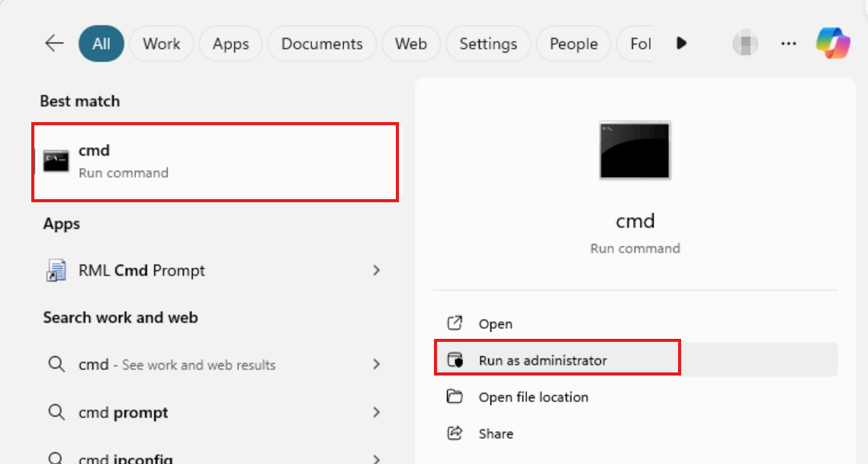The image size is (868, 464).
Task: Click the Open action icon
Action: click(x=455, y=324)
